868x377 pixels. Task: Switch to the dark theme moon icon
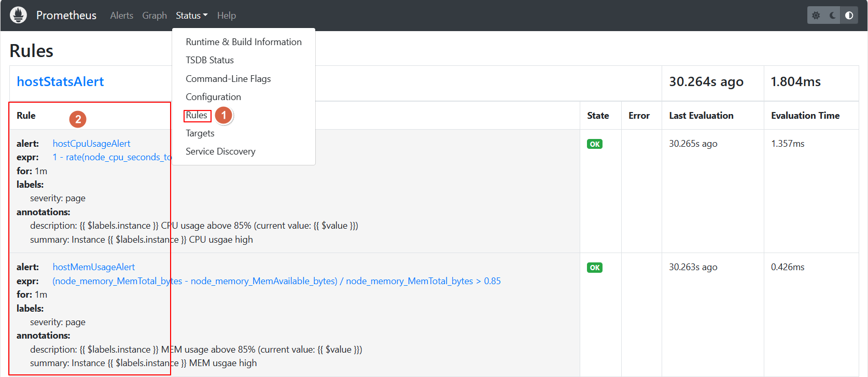tap(833, 16)
